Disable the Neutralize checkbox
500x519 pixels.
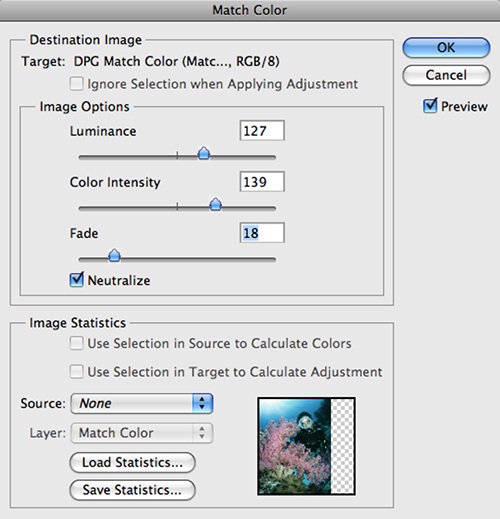point(76,279)
